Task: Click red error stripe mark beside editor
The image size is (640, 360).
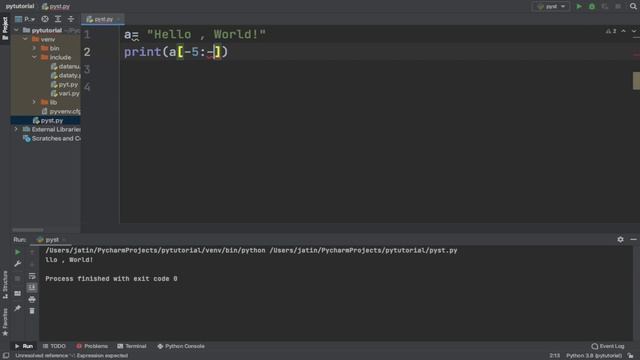Action: pyautogui.click(x=637, y=54)
